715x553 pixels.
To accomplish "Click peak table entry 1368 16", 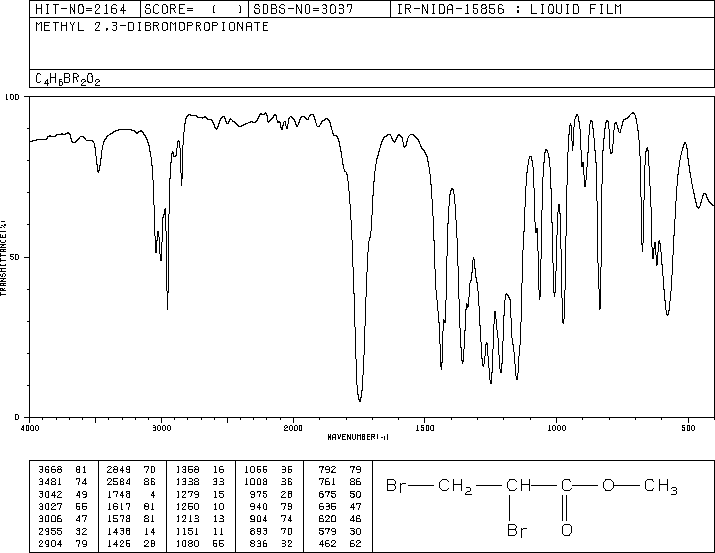I will 200,469.
